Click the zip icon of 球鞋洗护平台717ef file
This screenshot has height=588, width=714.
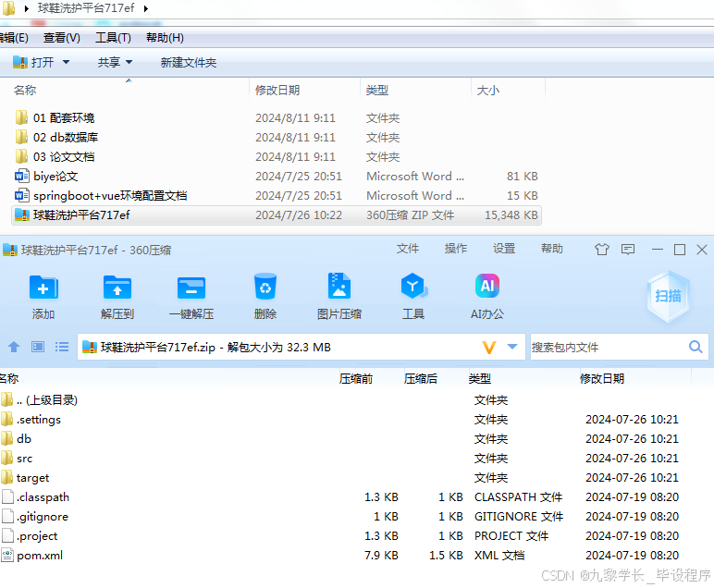coord(22,214)
